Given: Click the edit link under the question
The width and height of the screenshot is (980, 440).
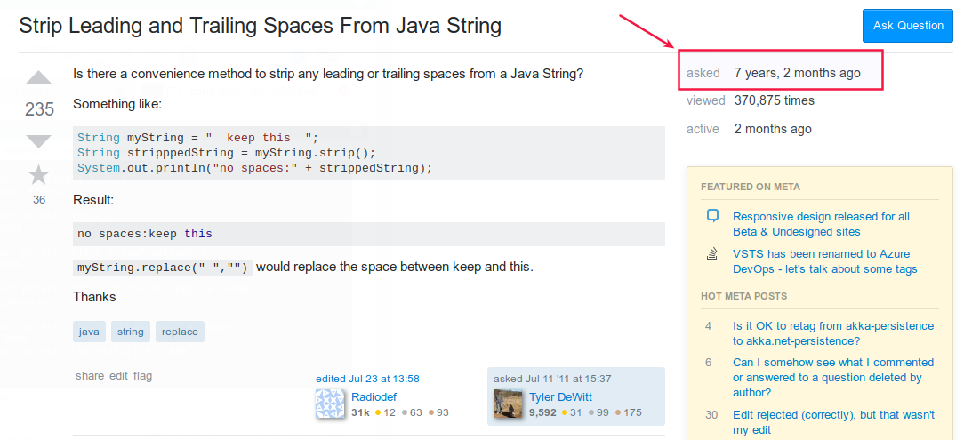Looking at the screenshot, I should click(x=119, y=376).
